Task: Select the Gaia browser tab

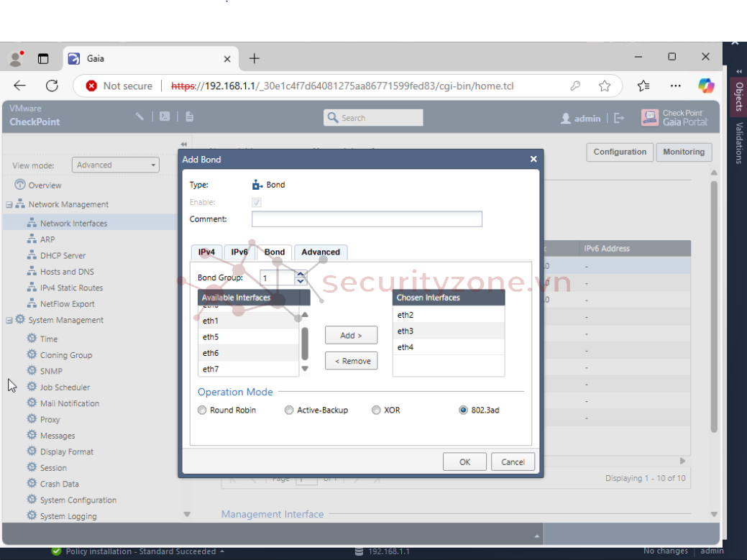Action: (150, 58)
